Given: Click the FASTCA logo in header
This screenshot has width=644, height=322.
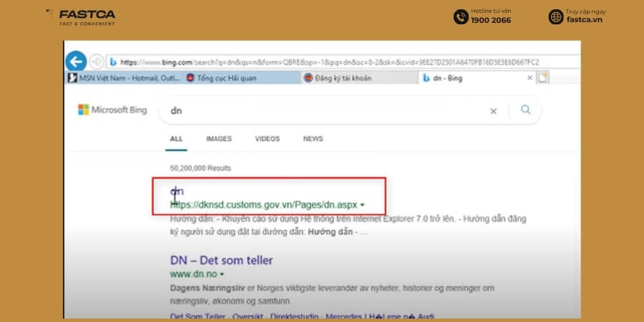Looking at the screenshot, I should (x=80, y=17).
